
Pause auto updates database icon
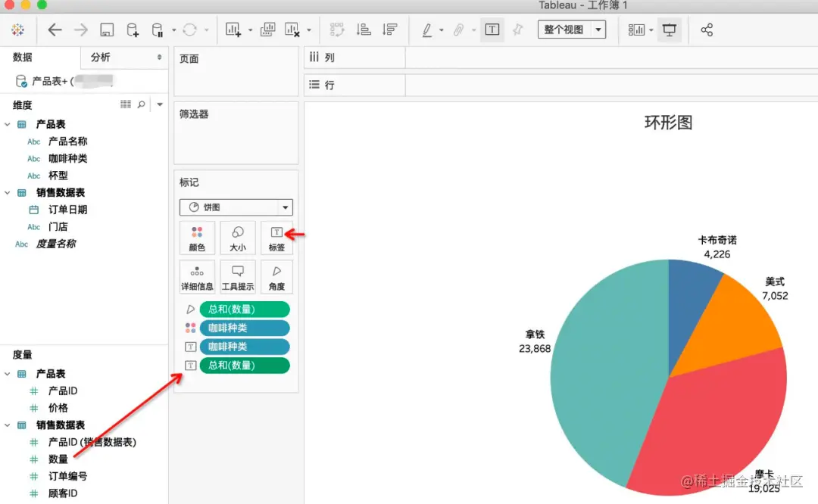point(157,30)
